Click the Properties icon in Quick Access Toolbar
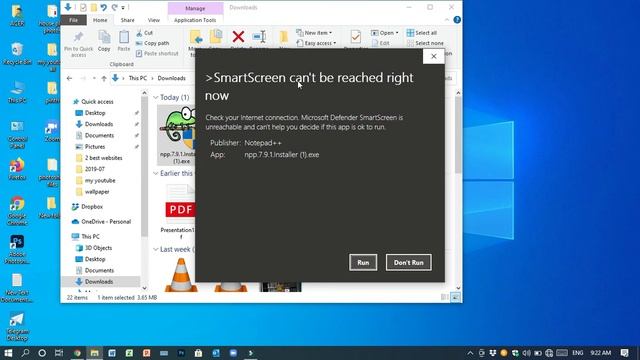 pos(83,7)
